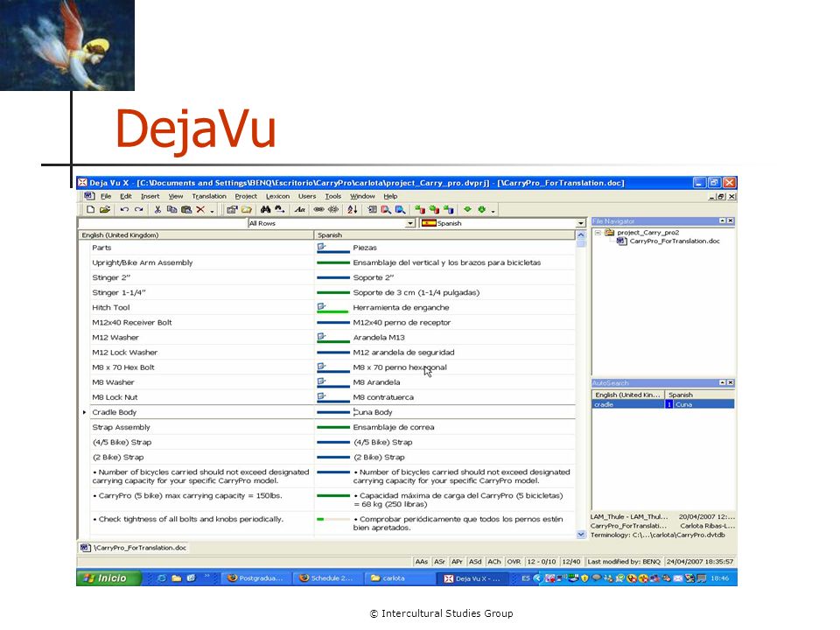Open the Users menu

click(x=307, y=196)
